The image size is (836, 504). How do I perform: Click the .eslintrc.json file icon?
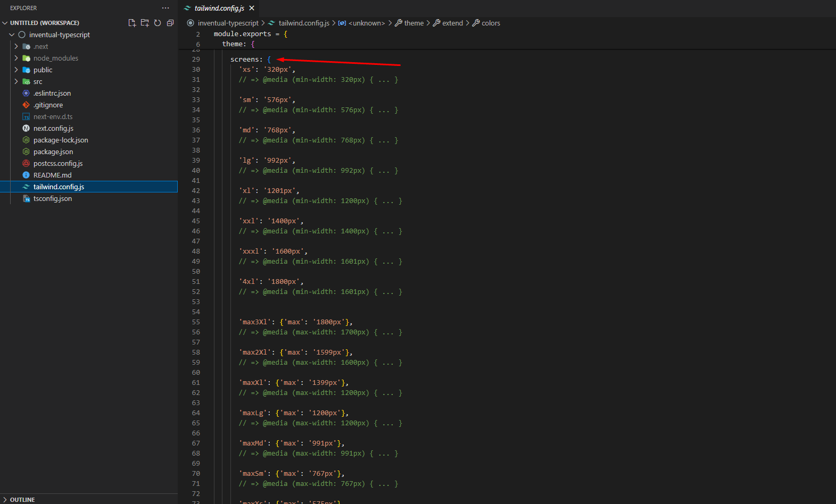26,93
